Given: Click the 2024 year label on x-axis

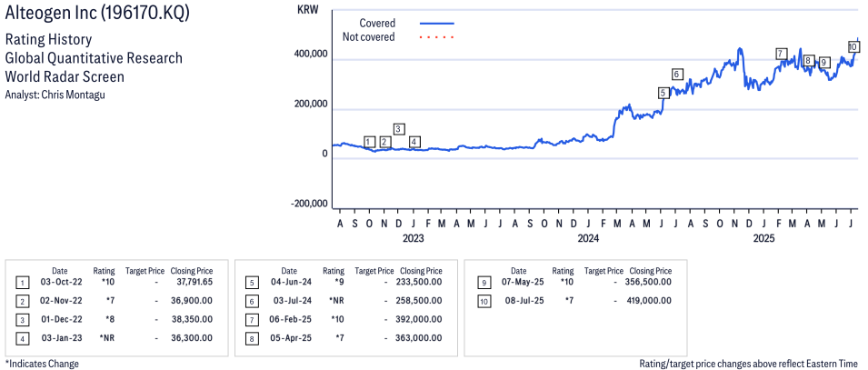Looking at the screenshot, I should pyautogui.click(x=588, y=239).
